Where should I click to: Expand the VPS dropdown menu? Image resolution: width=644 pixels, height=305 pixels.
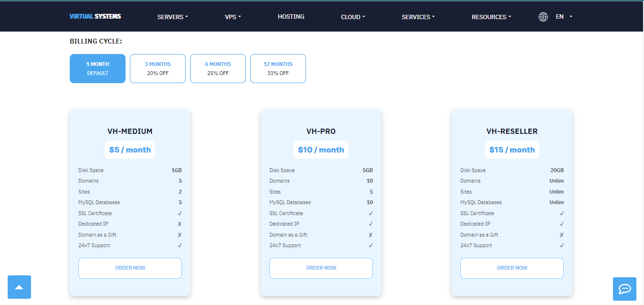[233, 17]
